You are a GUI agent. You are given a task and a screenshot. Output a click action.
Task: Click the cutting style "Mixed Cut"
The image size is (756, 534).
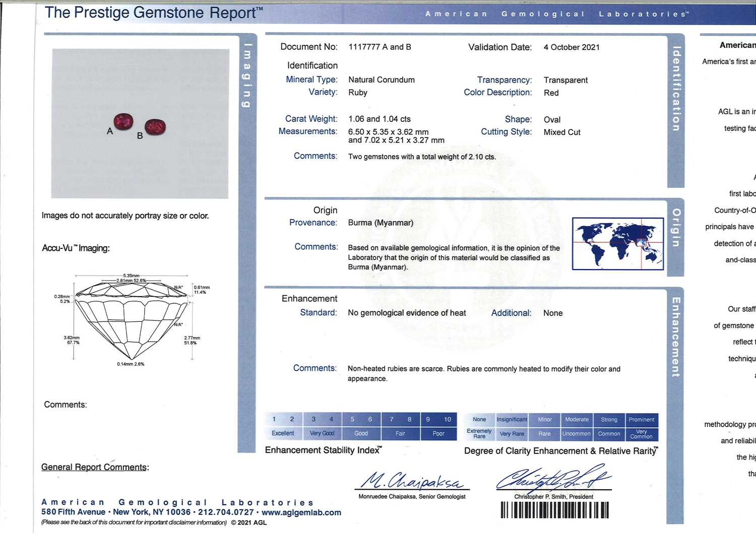[562, 132]
